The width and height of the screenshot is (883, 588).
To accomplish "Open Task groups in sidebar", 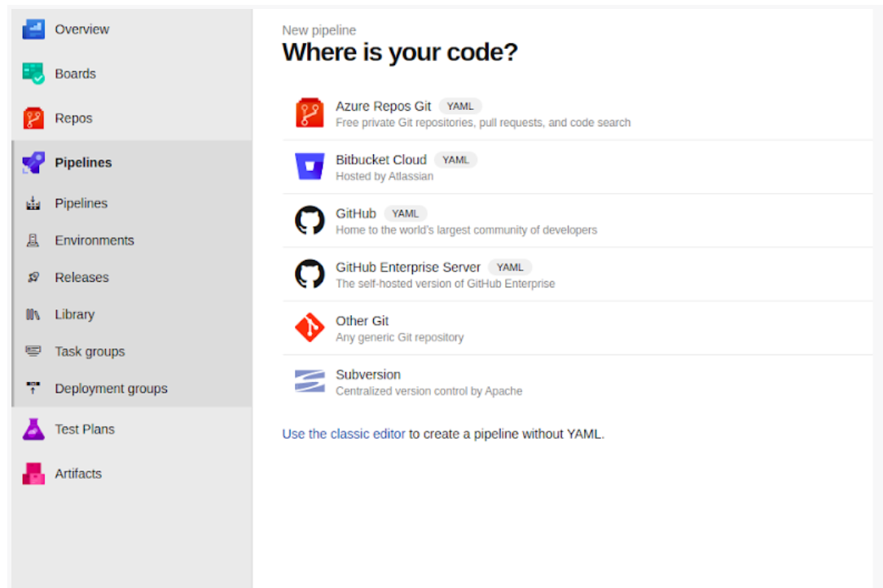I will 90,352.
